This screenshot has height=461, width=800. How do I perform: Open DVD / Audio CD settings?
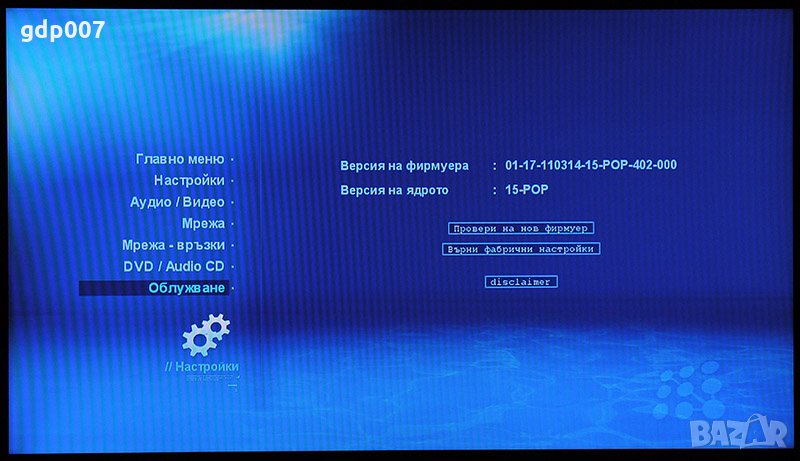tap(174, 267)
